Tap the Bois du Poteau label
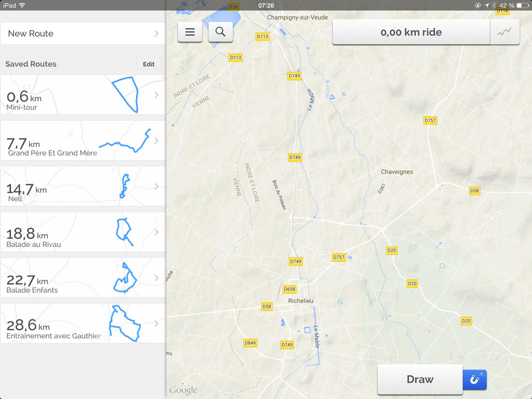Screen dimensions: 532x399 tap(279, 195)
